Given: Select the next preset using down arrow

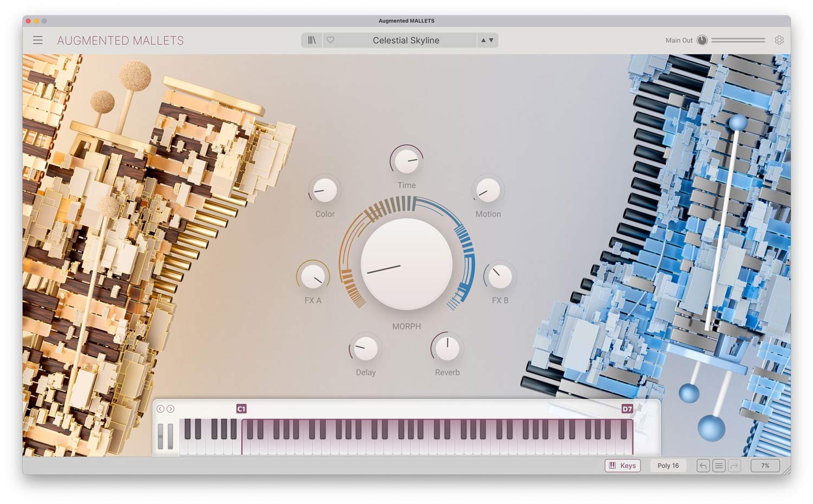Looking at the screenshot, I should tap(492, 40).
